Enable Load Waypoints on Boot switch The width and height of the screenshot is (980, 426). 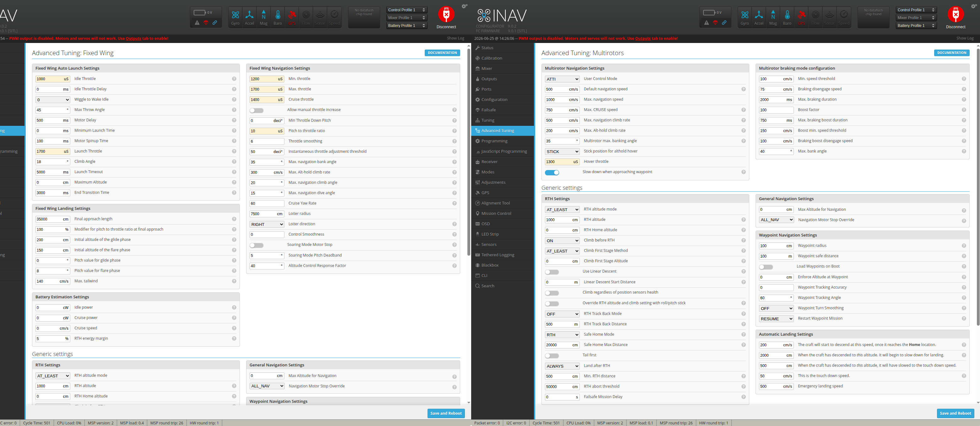tap(766, 267)
